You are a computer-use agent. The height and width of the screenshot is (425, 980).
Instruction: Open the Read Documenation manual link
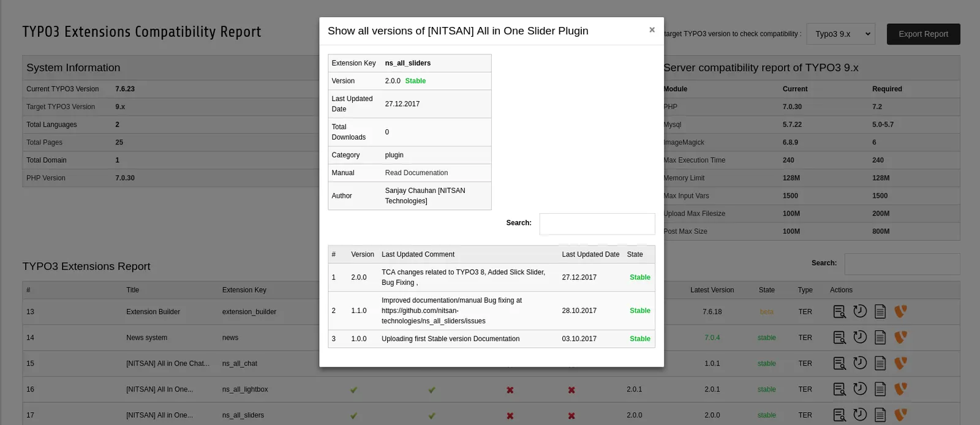[416, 173]
